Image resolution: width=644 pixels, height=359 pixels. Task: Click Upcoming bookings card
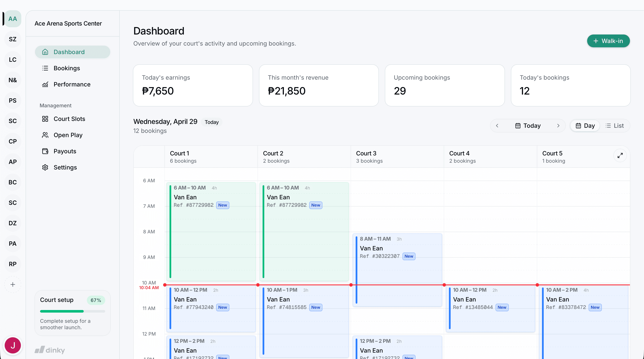[444, 86]
